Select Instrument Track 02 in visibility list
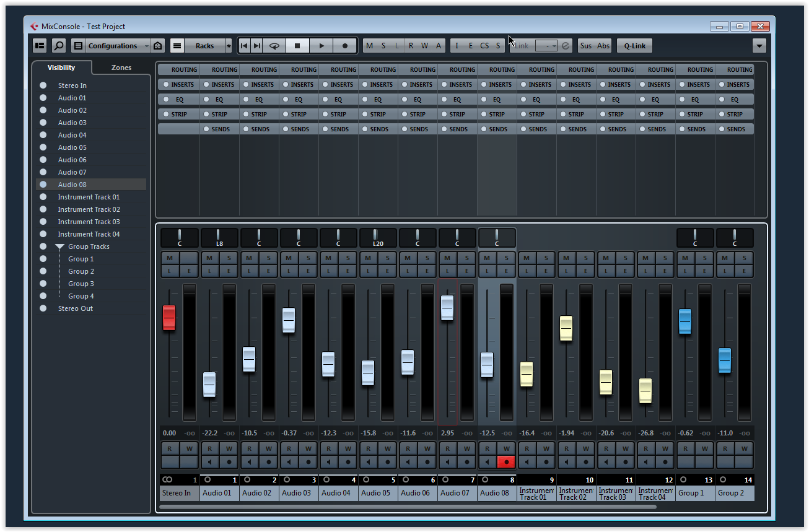Viewport: 809px width, 532px height. (x=89, y=209)
